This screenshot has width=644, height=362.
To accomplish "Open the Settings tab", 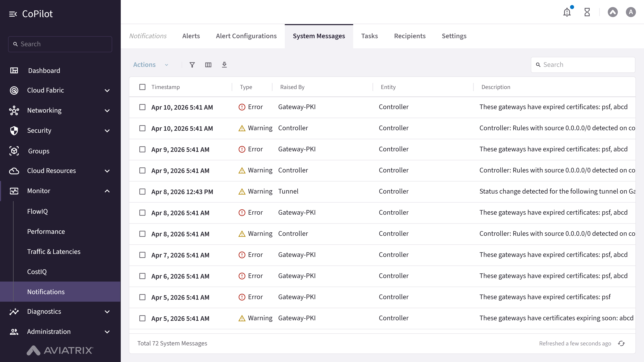I will point(454,36).
